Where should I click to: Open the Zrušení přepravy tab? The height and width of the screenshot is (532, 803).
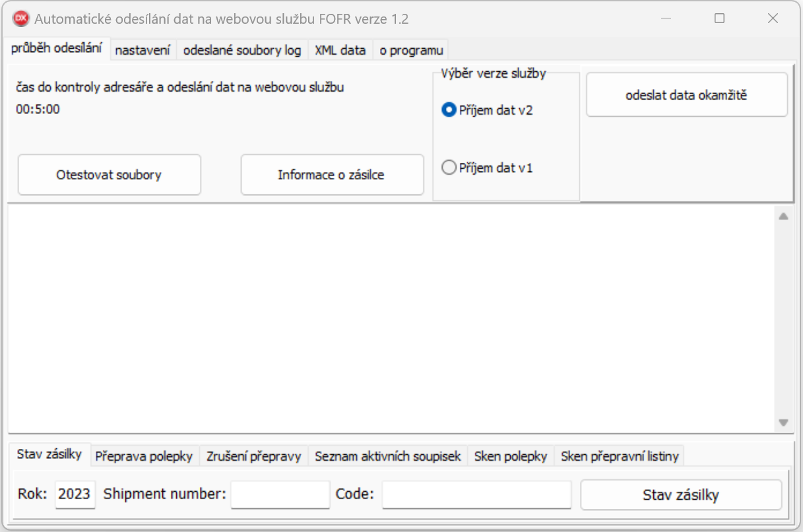(x=253, y=456)
